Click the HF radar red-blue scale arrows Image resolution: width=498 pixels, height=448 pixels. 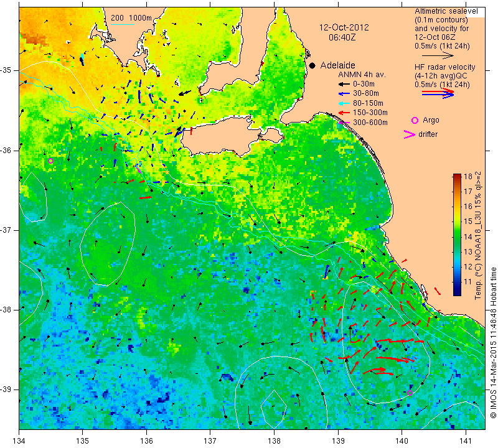(438, 93)
